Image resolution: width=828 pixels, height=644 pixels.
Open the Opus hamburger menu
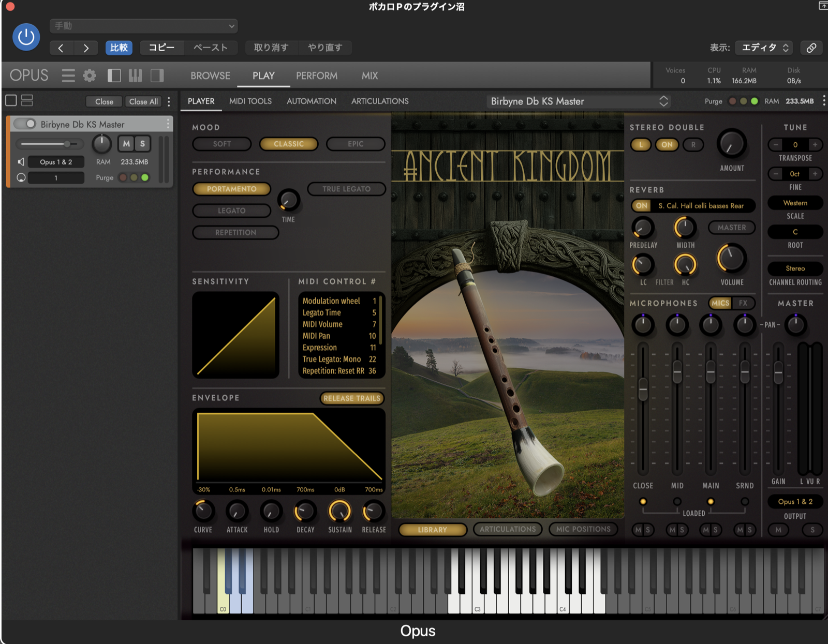click(x=68, y=76)
